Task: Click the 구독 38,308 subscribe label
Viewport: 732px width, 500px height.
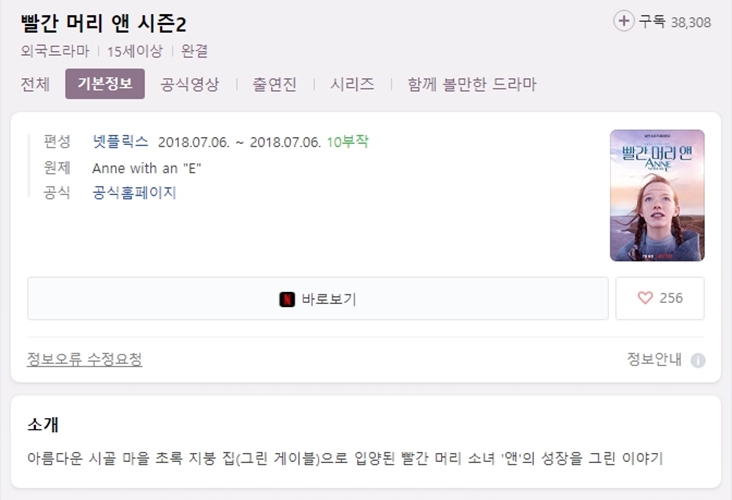Action: [675, 21]
